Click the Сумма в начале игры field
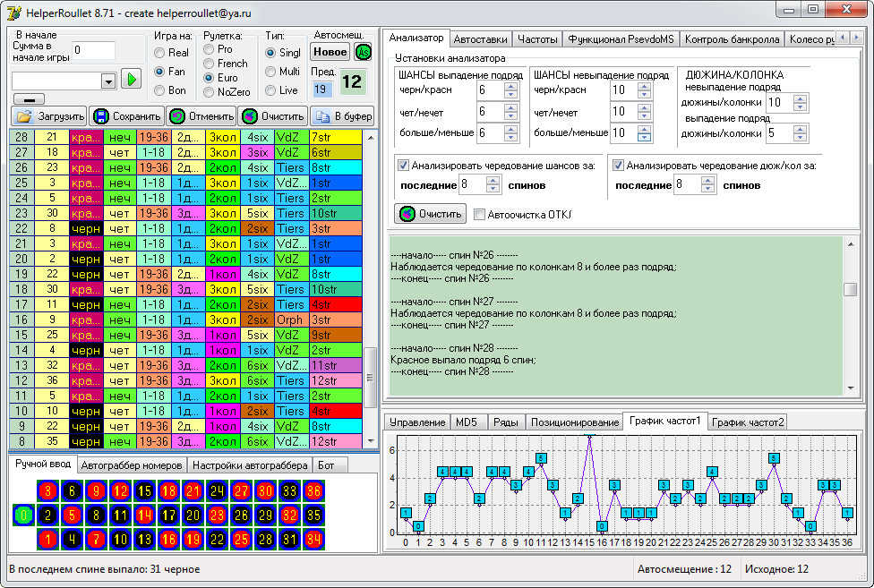Screen dimensions: 874x588 pos(93,50)
